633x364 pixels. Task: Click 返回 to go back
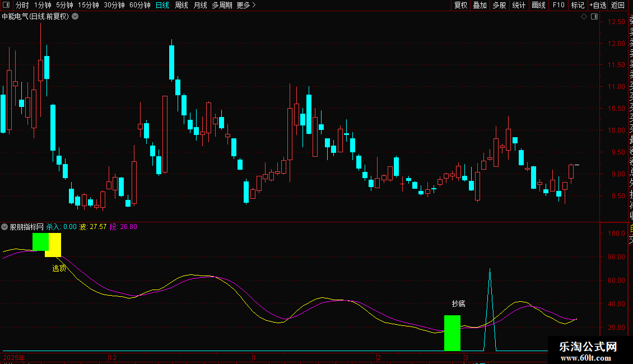(618, 5)
